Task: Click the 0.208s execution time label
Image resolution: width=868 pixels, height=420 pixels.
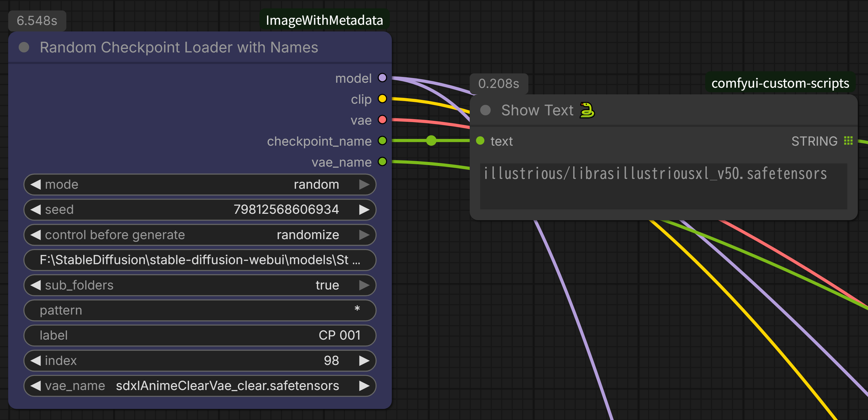Action: [x=499, y=84]
